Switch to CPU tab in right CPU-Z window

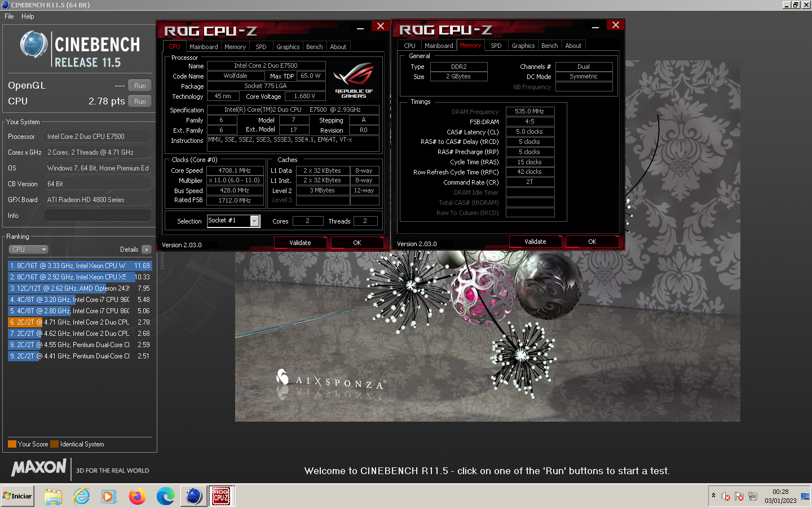click(x=410, y=46)
